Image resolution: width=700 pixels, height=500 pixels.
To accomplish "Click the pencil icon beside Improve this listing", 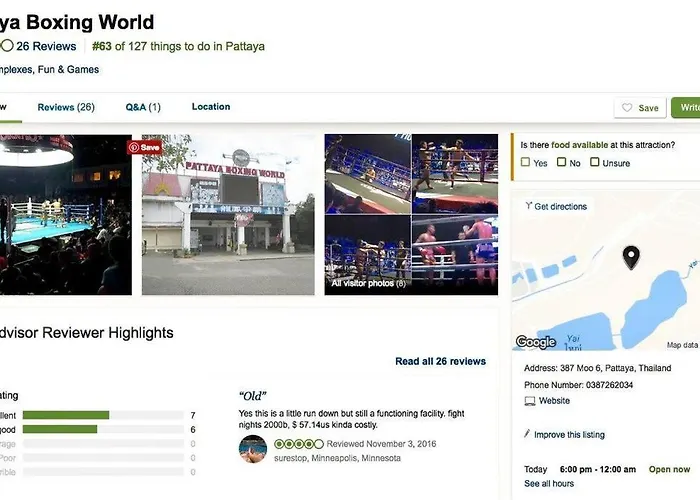I will coord(527,433).
